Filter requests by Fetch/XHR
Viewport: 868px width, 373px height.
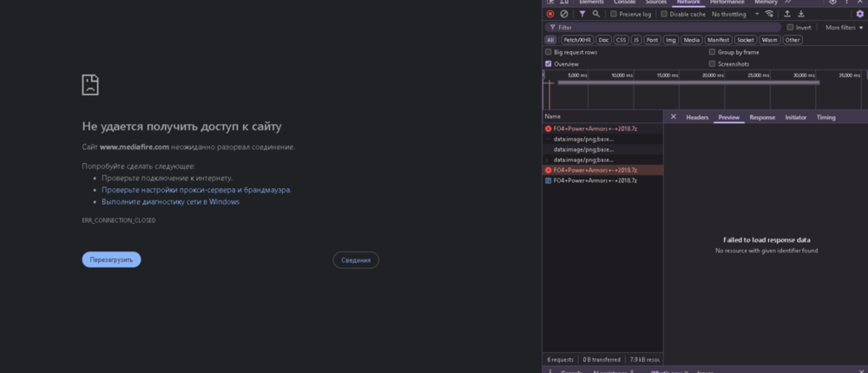577,40
